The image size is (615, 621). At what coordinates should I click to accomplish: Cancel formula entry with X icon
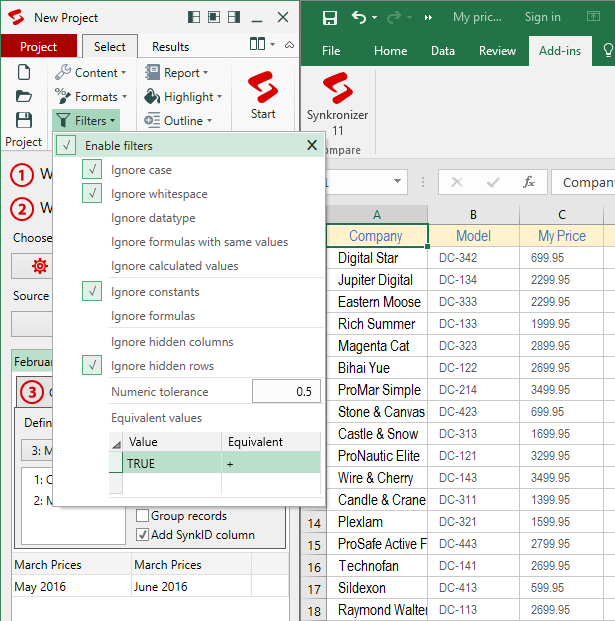457,182
